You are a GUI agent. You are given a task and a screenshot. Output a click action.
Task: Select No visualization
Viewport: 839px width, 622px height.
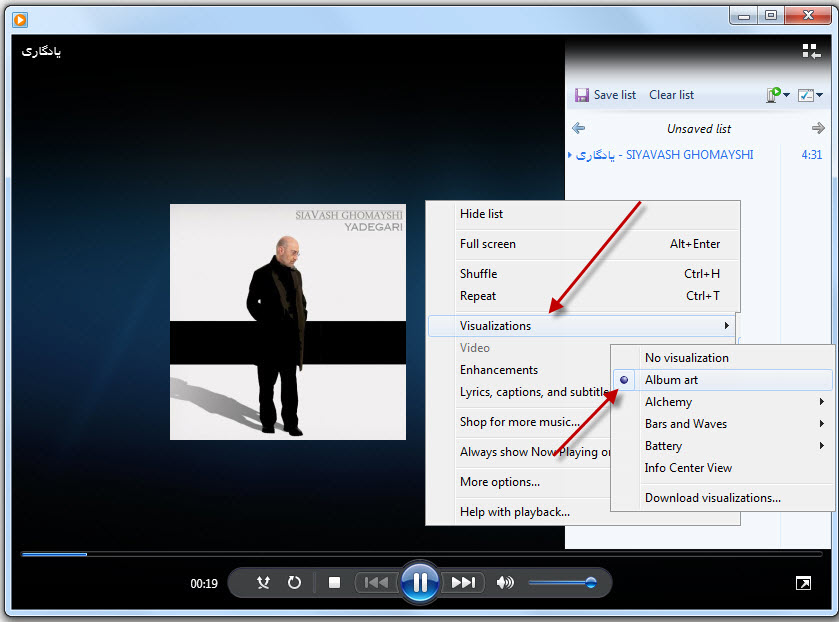click(723, 358)
